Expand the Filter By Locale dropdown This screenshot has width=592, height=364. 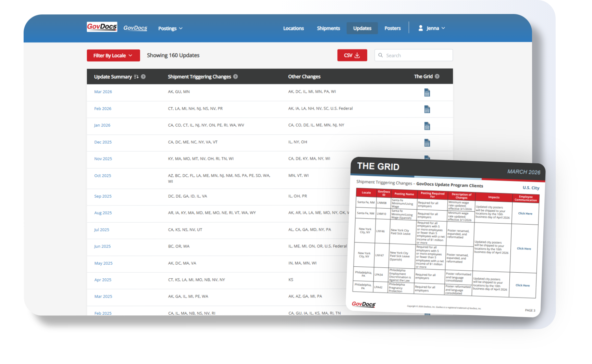[113, 55]
